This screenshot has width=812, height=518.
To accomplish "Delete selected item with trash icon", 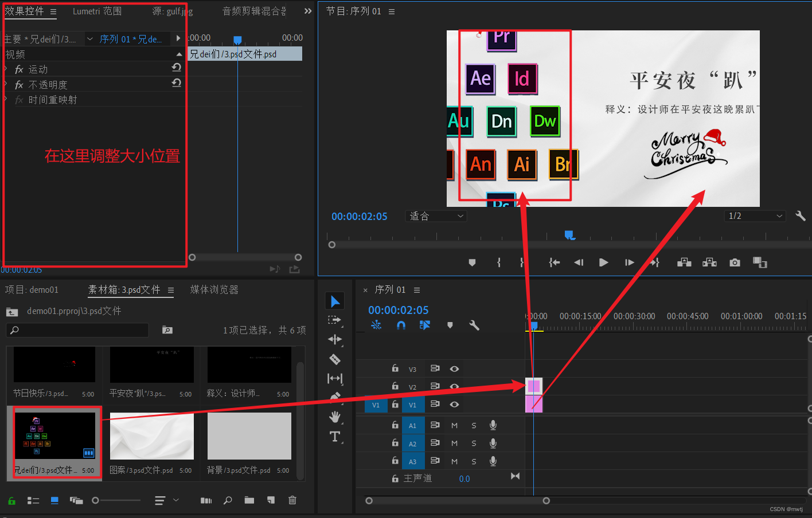I will tap(292, 500).
